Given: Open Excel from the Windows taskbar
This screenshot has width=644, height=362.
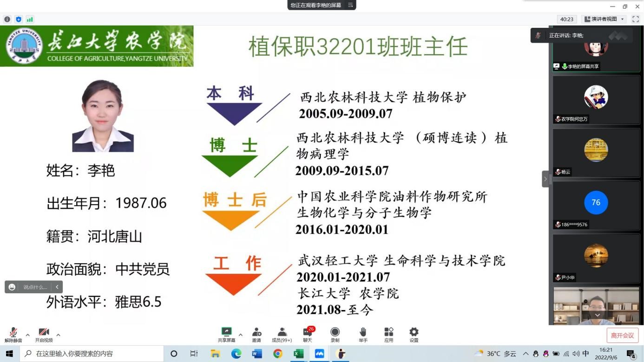Looking at the screenshot, I should pyautogui.click(x=298, y=354).
